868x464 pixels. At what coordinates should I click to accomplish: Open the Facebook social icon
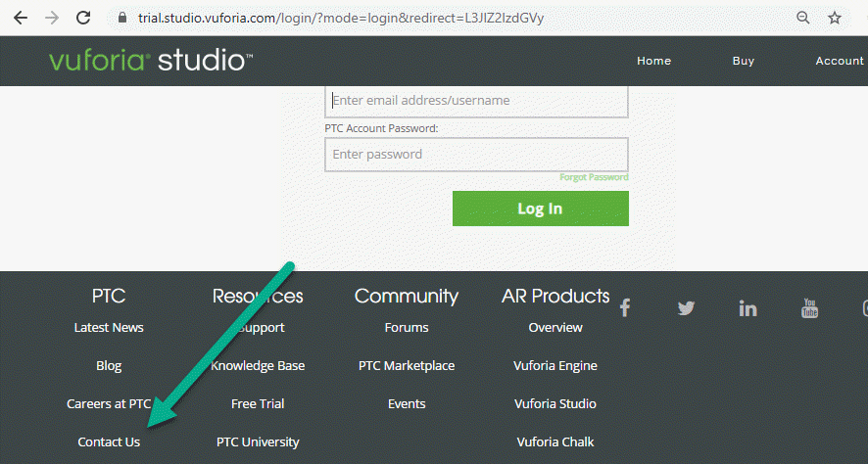click(625, 307)
